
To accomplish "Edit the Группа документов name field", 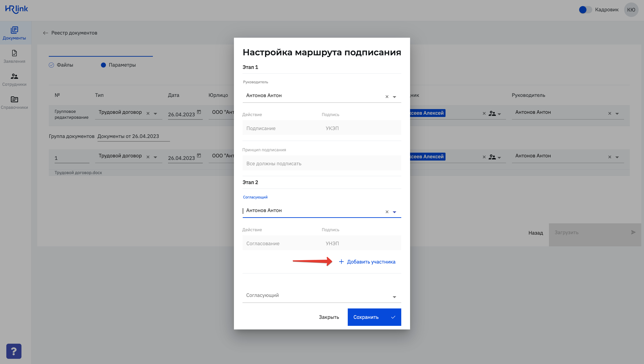I will [133, 136].
